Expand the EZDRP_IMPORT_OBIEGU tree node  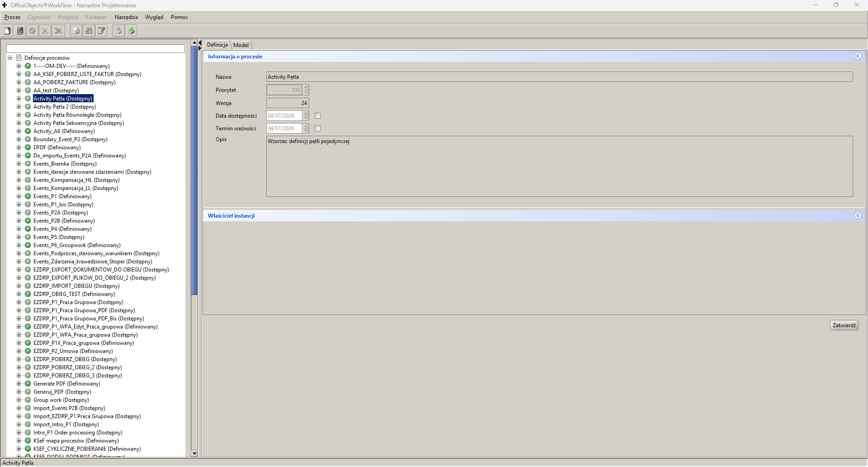(19, 286)
